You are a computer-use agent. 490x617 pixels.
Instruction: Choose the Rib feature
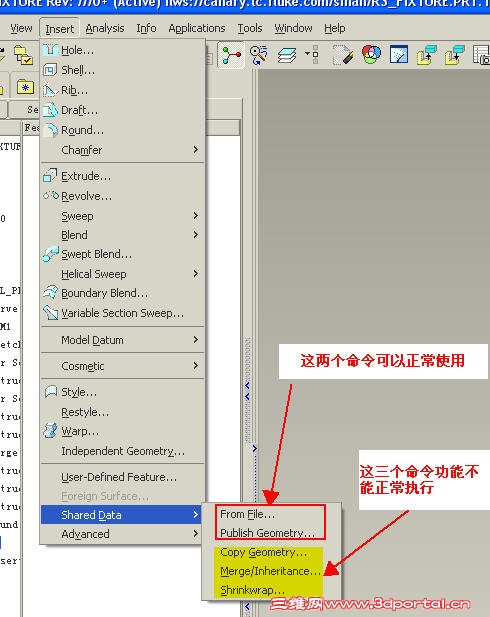(123, 90)
